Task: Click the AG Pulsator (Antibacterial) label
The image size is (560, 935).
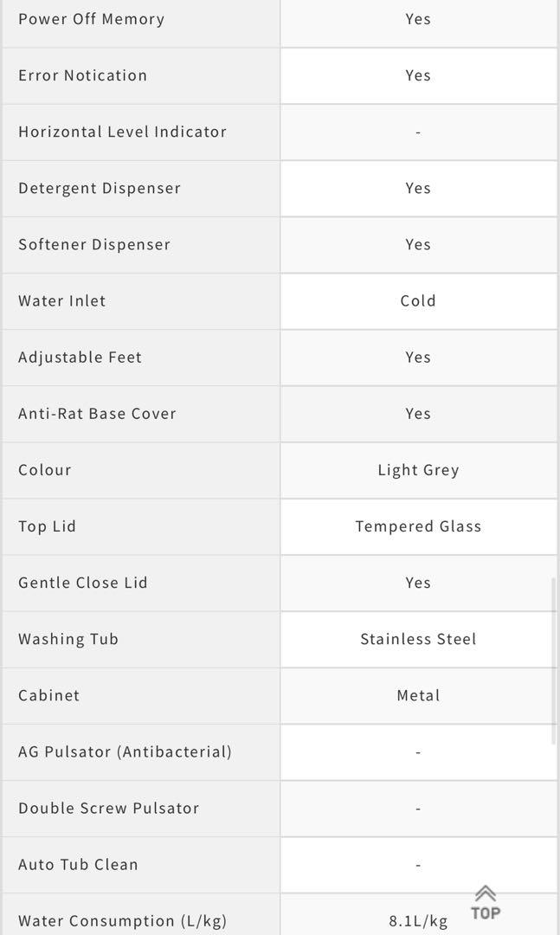Action: click(123, 751)
